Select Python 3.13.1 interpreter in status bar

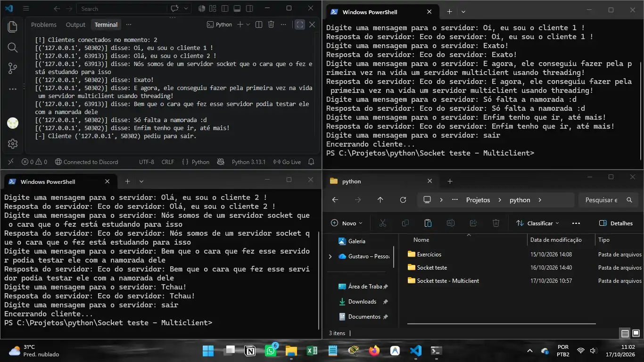248,162
